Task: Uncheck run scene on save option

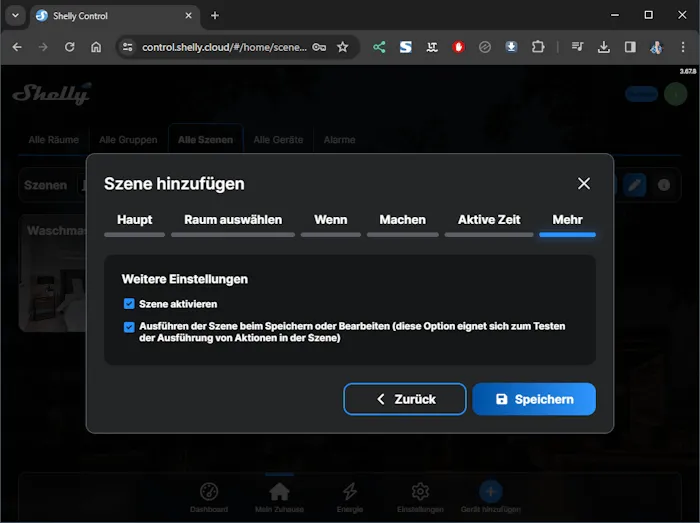Action: [x=129, y=327]
